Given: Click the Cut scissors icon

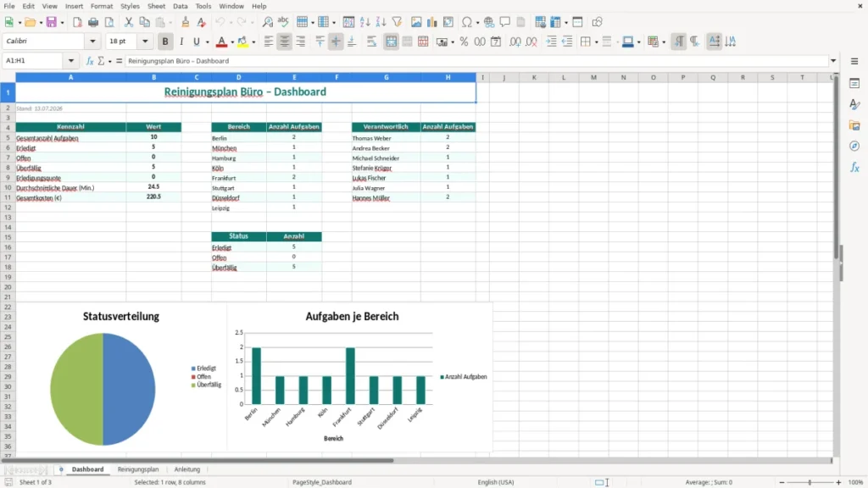Looking at the screenshot, I should (x=129, y=22).
